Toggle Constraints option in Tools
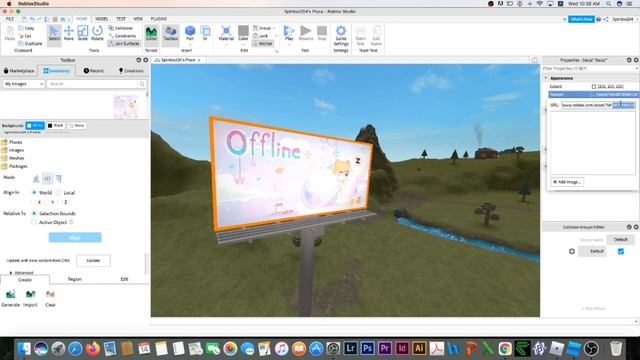Image resolution: width=640 pixels, height=360 pixels. (x=122, y=36)
